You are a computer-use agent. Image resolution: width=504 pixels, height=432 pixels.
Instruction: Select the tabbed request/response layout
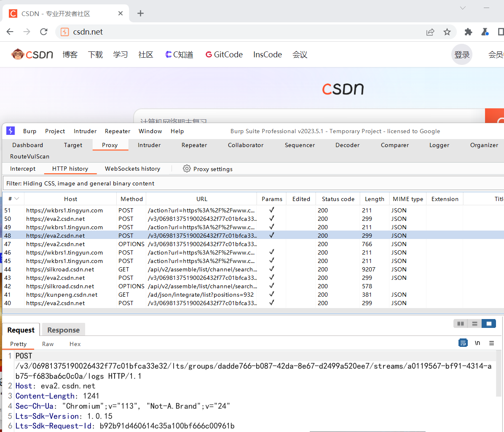coord(488,324)
